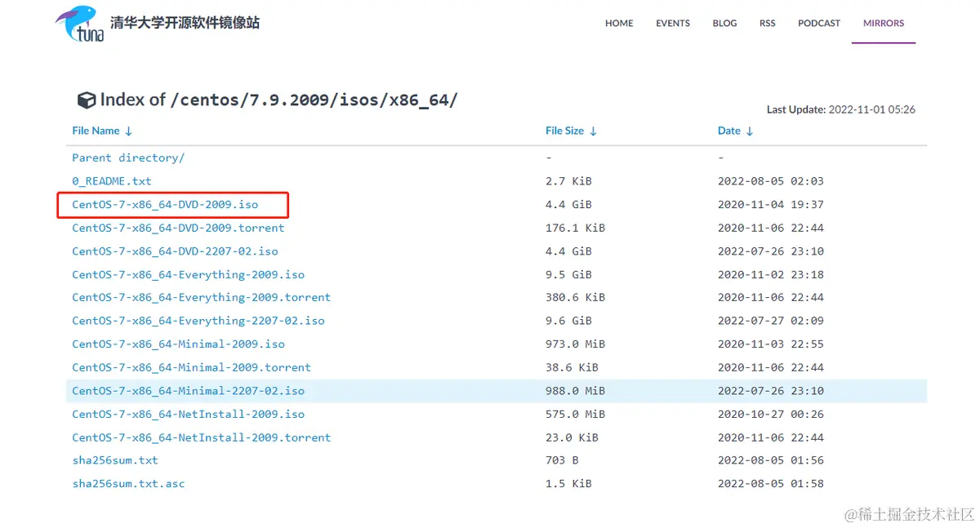Click the date 2022-08-05 01:58
980x528 pixels.
click(771, 484)
